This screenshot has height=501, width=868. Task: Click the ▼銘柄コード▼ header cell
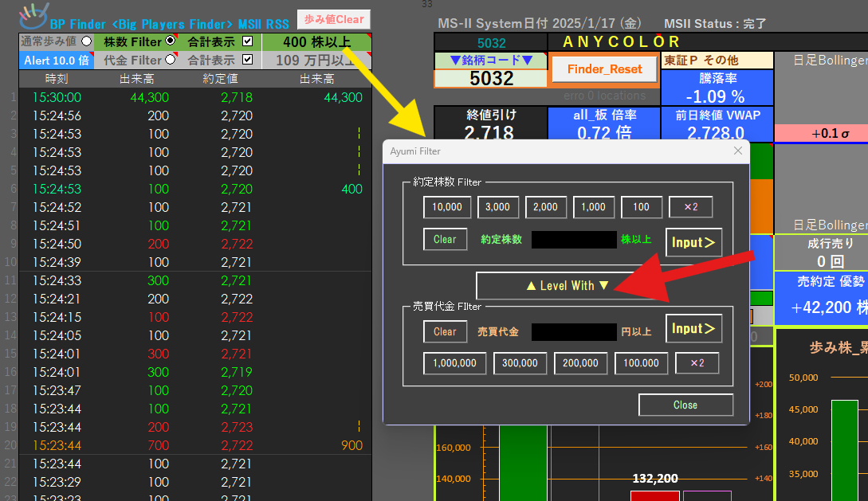pos(491,60)
